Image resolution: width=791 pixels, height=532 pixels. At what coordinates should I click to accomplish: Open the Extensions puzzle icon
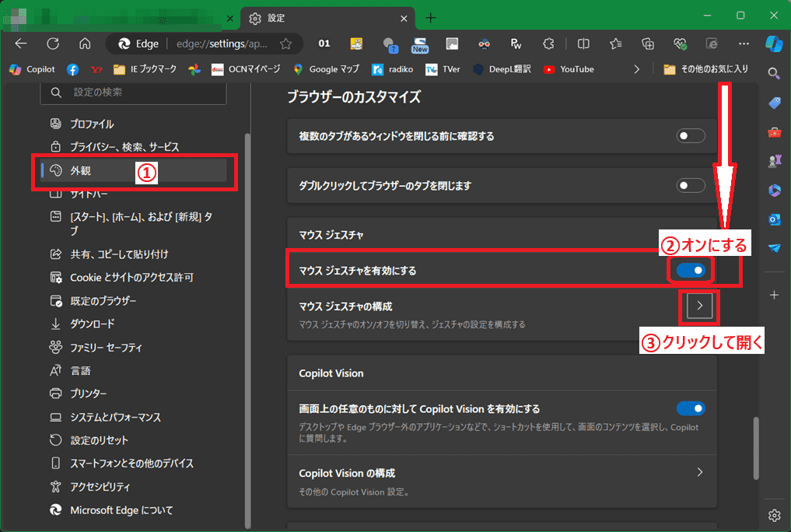click(x=548, y=44)
